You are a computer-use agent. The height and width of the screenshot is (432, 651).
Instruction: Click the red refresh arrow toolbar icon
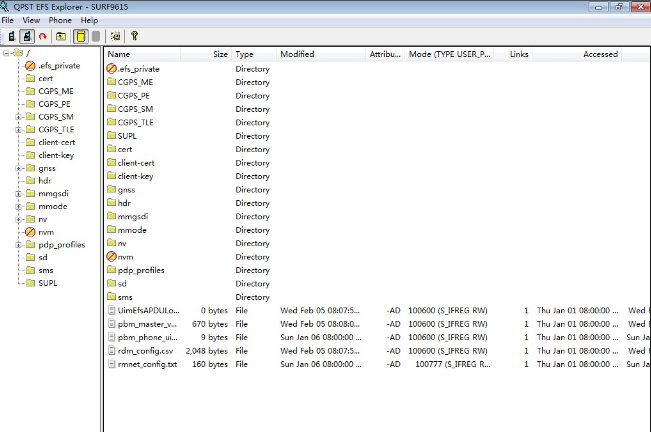(43, 36)
